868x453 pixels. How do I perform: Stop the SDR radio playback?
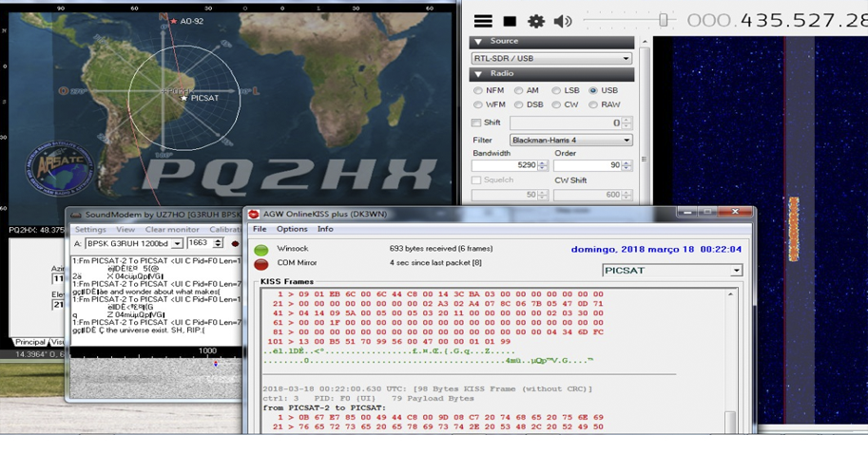510,21
